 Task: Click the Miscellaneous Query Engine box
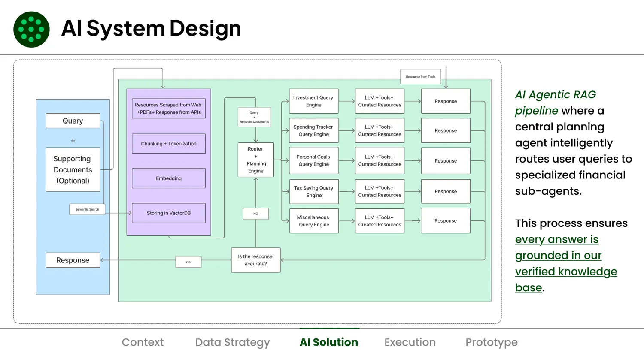click(x=314, y=221)
